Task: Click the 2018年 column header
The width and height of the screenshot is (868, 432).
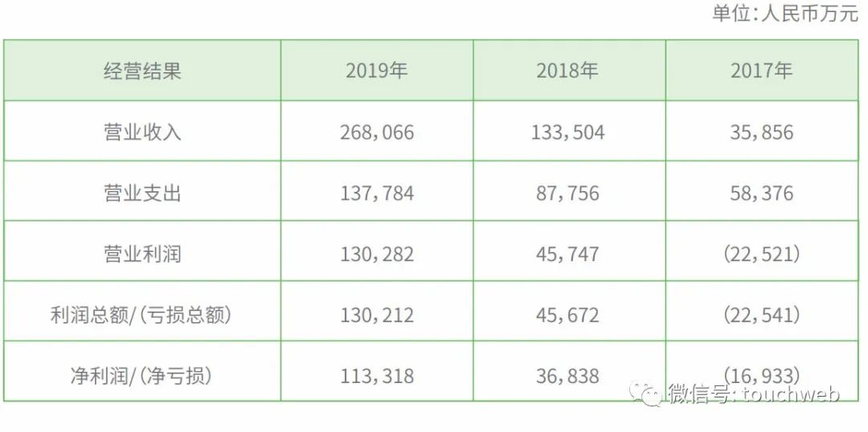Action: tap(567, 71)
